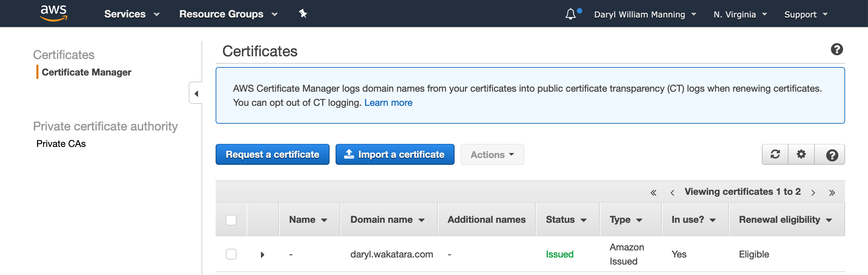Screen dimensions: 868x275
Task: Open the Actions dropdown
Action: (x=492, y=154)
